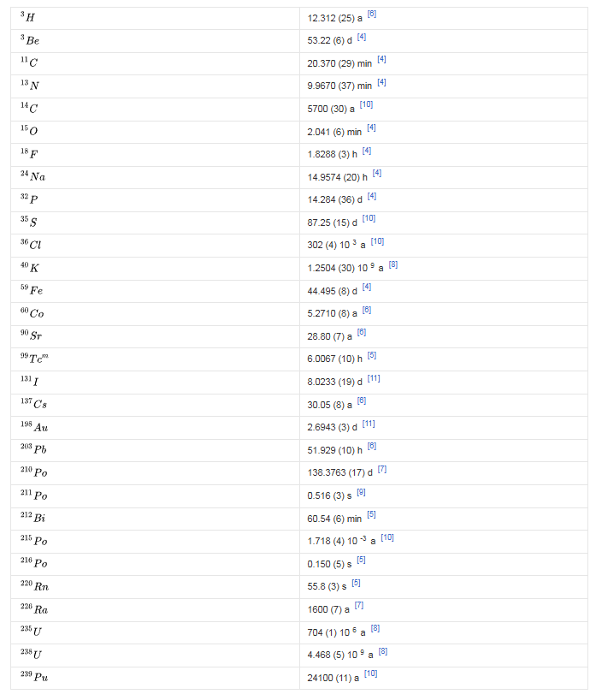This screenshot has width=596, height=700.
Task: Click footnote [8] for the 238U half-life
Action: click(x=382, y=651)
